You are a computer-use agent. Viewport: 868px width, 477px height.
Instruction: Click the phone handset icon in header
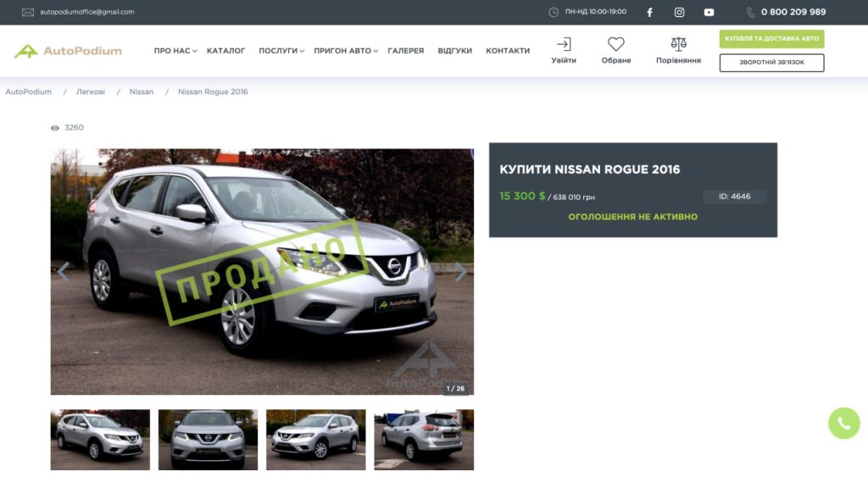[x=751, y=12]
